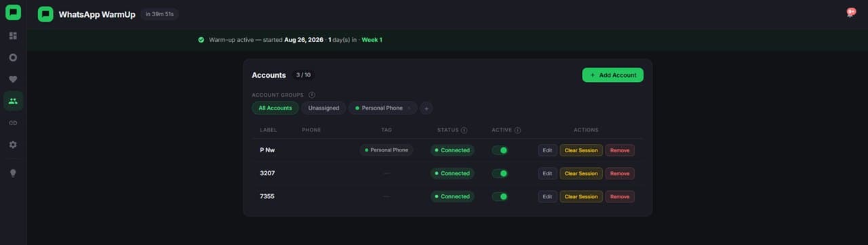Viewport: 868px width, 245px height.
Task: Click the 'in 39m 51s' timer badge
Action: [x=159, y=14]
